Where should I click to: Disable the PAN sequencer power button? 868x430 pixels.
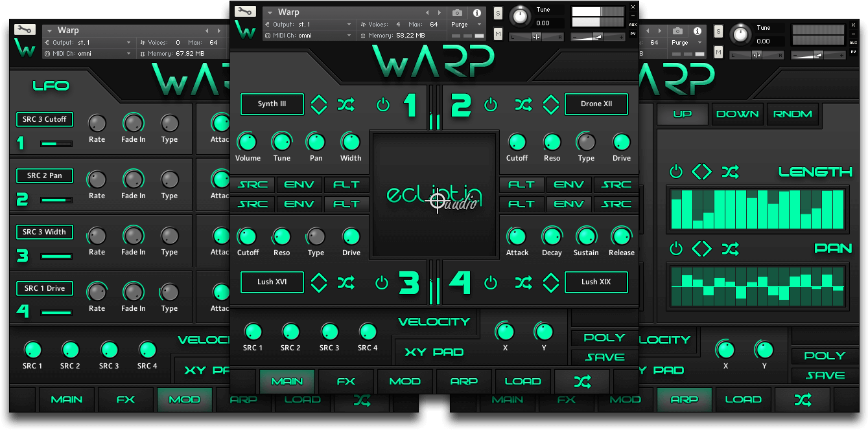coord(676,248)
